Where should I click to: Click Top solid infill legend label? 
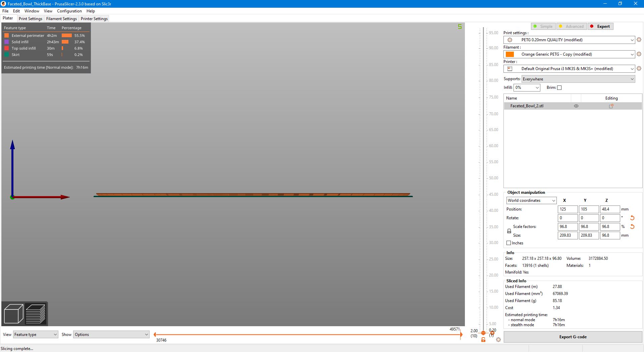(23, 48)
